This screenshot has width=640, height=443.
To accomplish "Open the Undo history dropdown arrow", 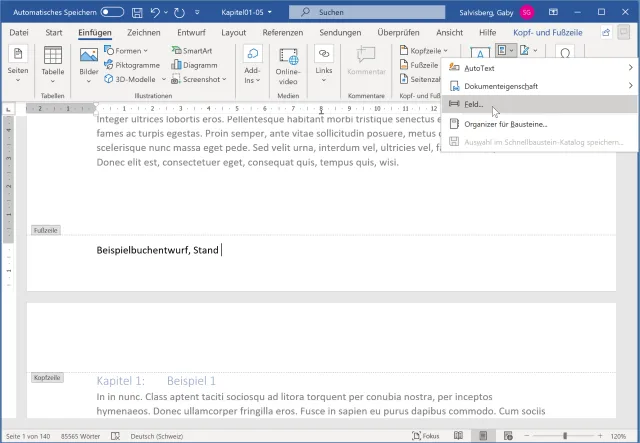I will point(166,12).
